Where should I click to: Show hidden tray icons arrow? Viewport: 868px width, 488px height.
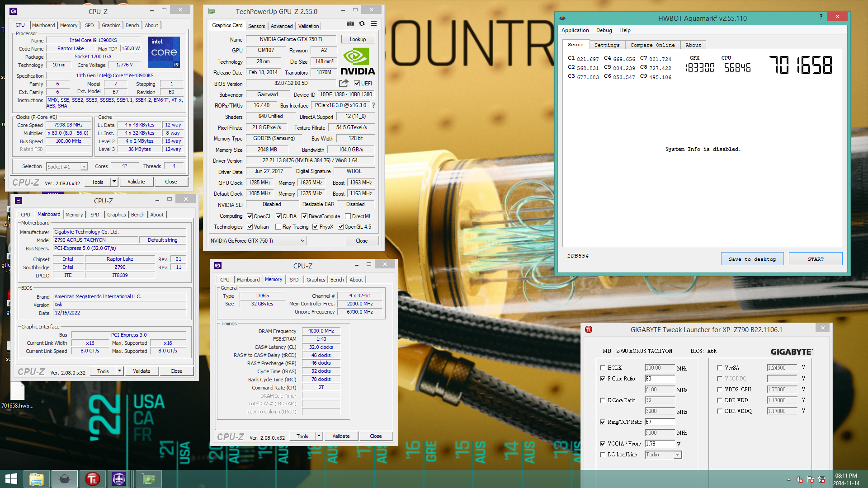(788, 479)
